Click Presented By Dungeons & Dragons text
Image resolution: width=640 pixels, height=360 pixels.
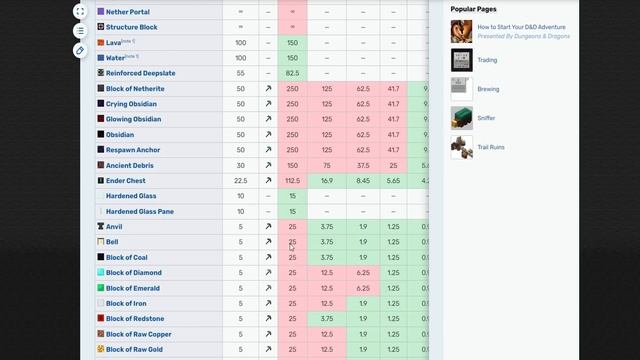[x=524, y=36]
